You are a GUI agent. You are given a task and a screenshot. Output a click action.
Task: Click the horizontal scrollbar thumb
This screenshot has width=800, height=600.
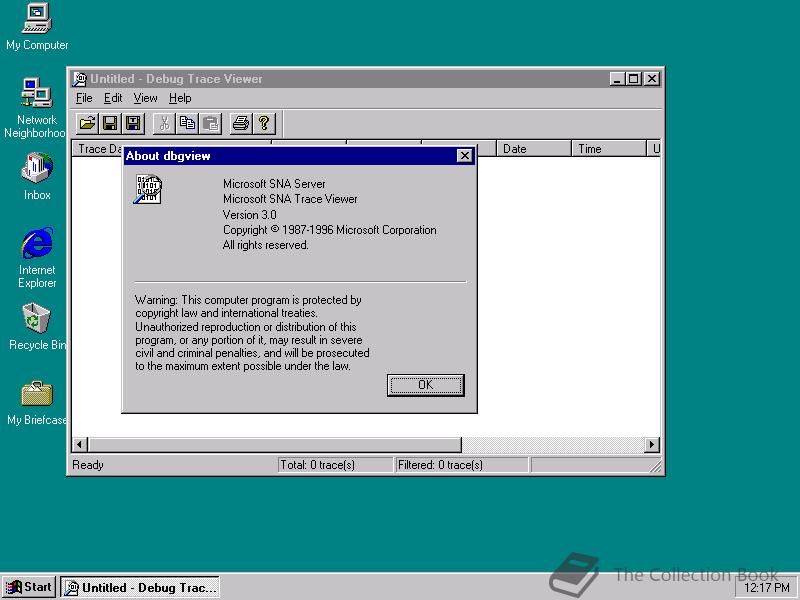[274, 444]
